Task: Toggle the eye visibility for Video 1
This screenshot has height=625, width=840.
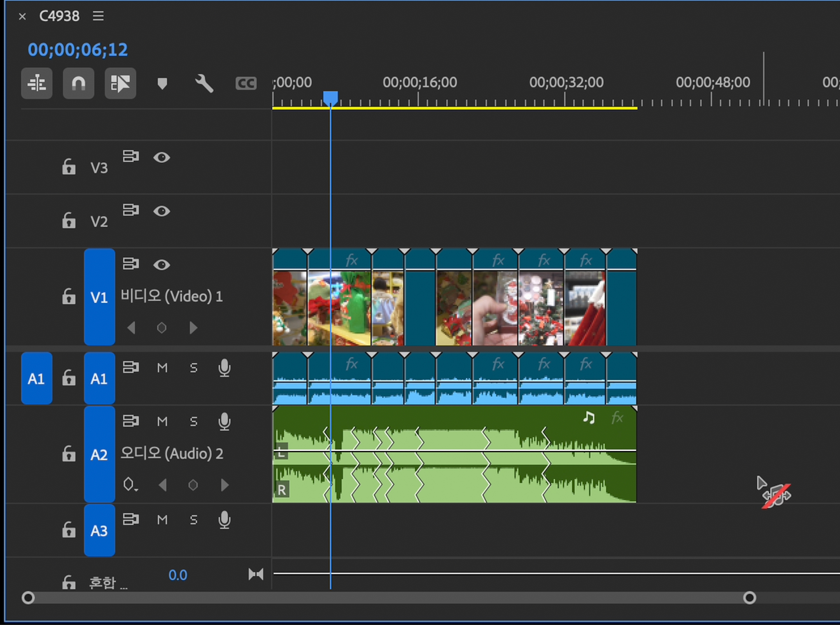Action: pos(162,264)
